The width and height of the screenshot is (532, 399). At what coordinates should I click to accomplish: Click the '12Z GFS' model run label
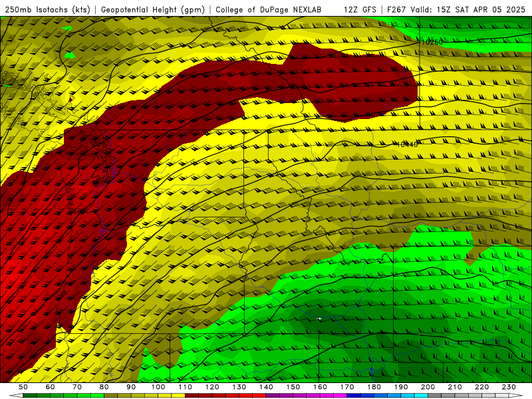click(x=360, y=10)
